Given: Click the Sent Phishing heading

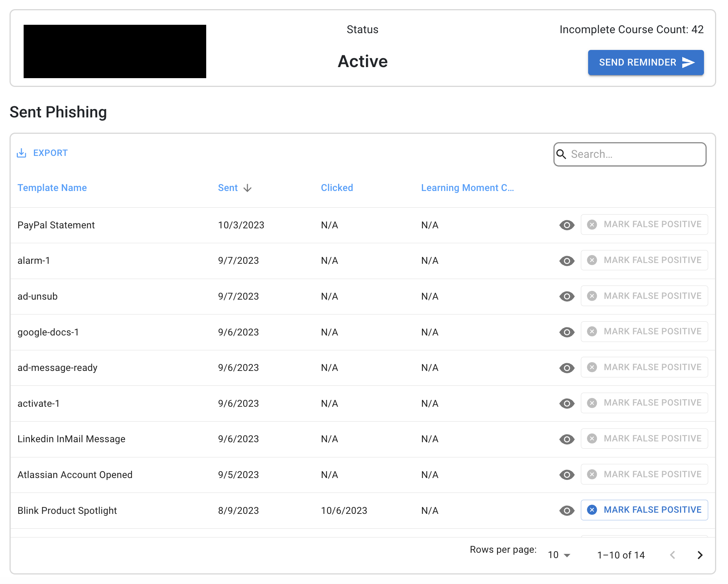Looking at the screenshot, I should coord(58,112).
